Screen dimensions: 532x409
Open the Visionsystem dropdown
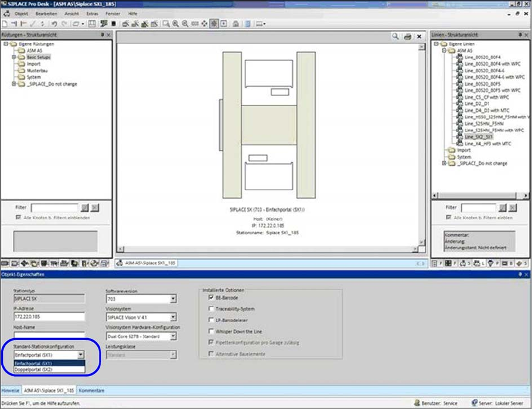[x=173, y=318]
